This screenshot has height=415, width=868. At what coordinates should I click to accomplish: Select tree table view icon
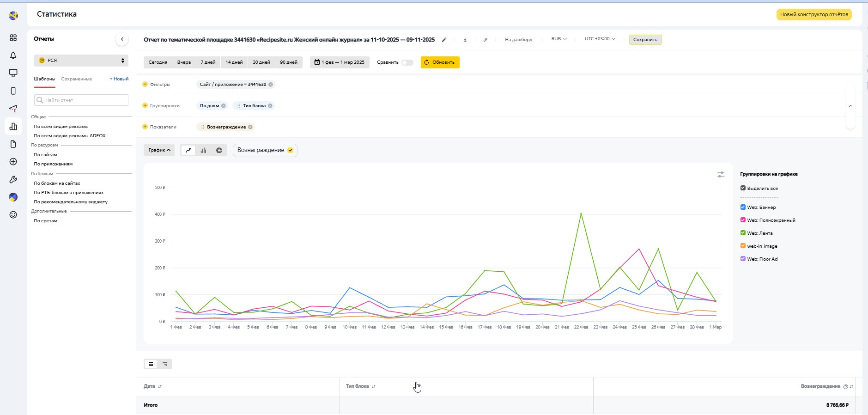click(165, 364)
